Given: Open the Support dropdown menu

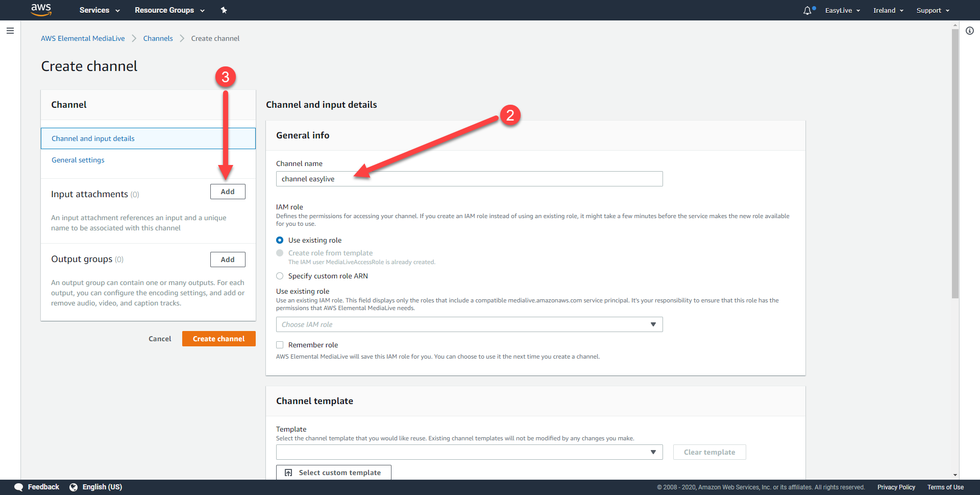Looking at the screenshot, I should tap(933, 10).
